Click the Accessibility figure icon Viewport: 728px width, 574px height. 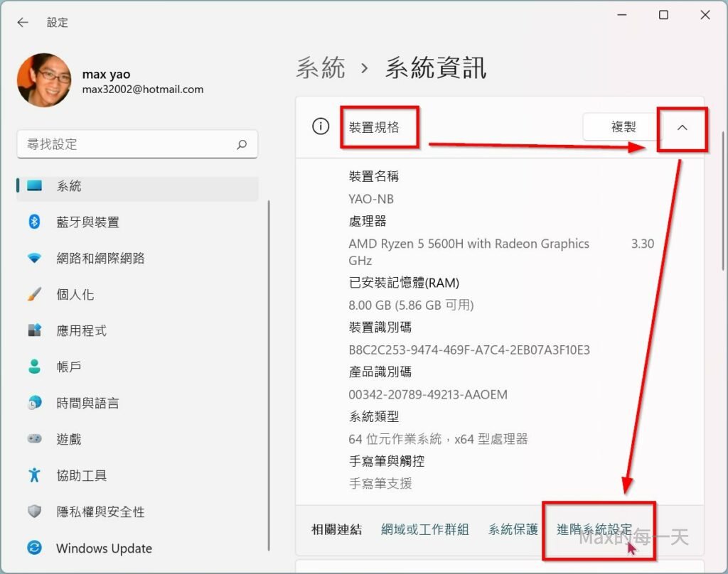(34, 475)
